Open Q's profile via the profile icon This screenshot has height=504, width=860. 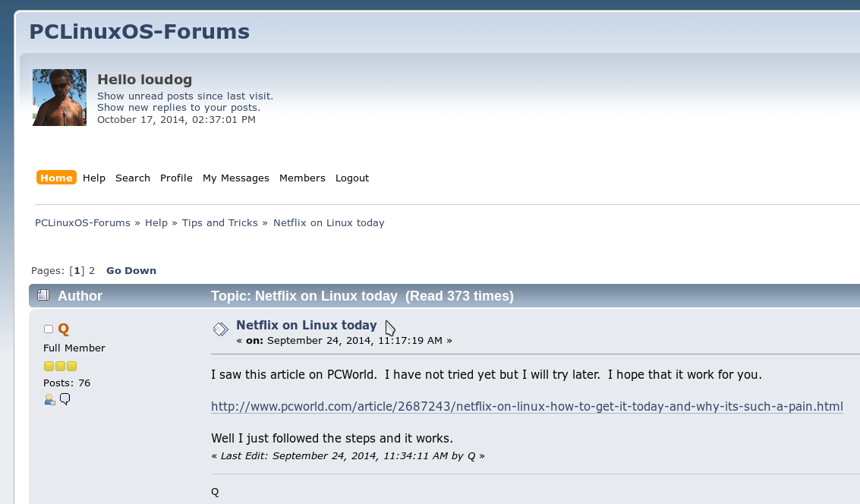pyautogui.click(x=49, y=399)
